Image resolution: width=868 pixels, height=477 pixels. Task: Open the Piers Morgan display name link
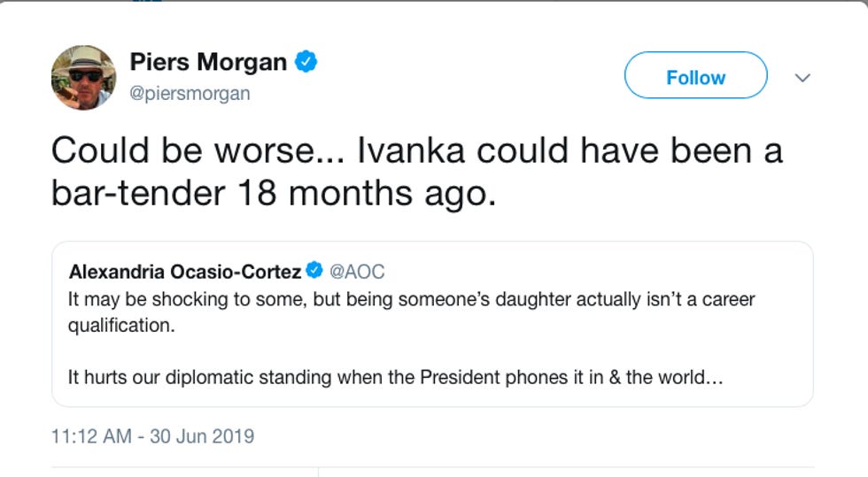pos(208,62)
